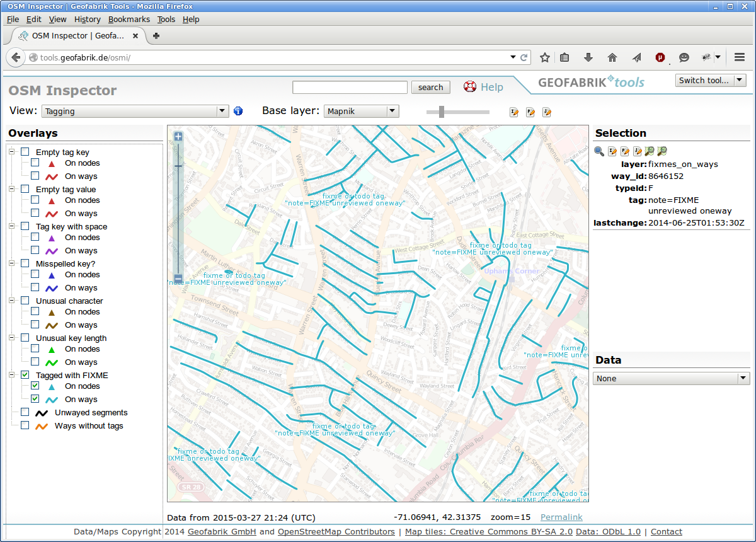756x542 pixels.
Task: Open the Base layer dropdown showing Mapnik
Action: pyautogui.click(x=362, y=112)
